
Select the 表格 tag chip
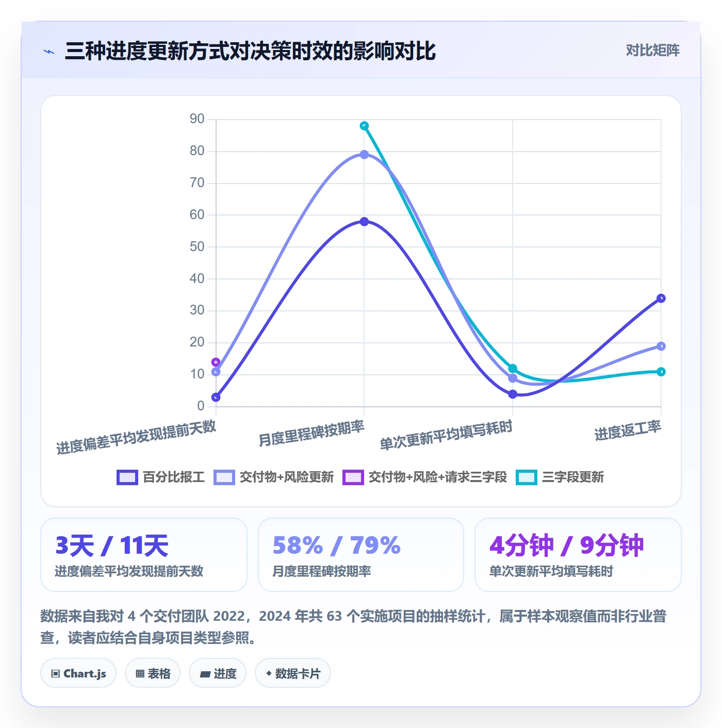click(153, 673)
